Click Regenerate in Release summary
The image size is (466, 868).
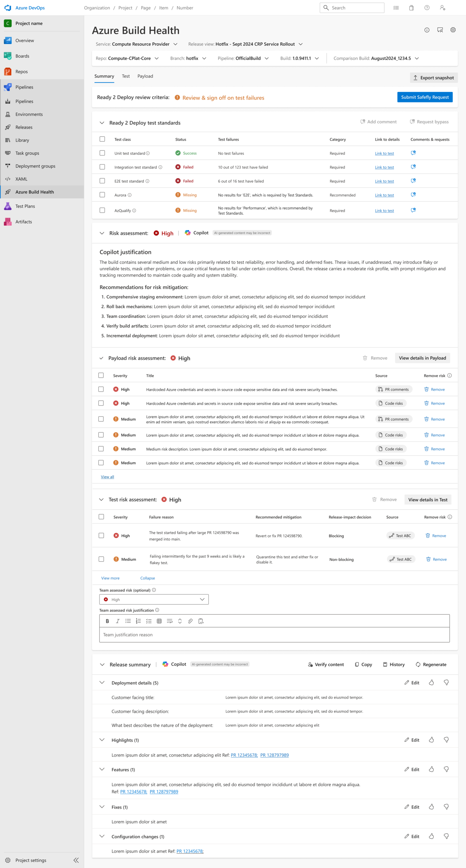click(x=431, y=664)
